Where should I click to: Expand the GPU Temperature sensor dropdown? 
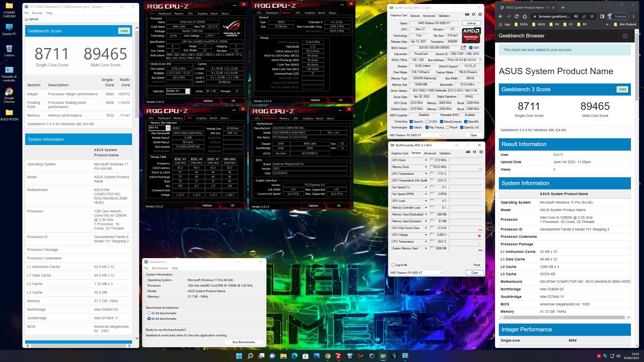pyautogui.click(x=426, y=174)
